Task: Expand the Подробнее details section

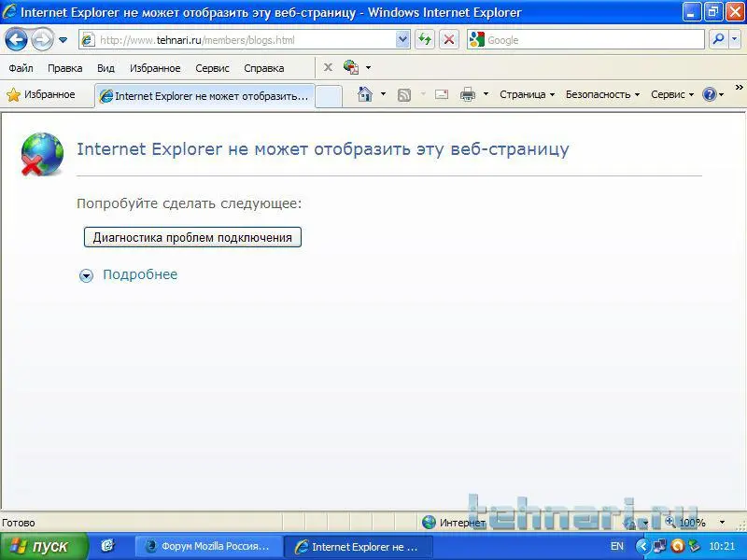Action: (129, 274)
